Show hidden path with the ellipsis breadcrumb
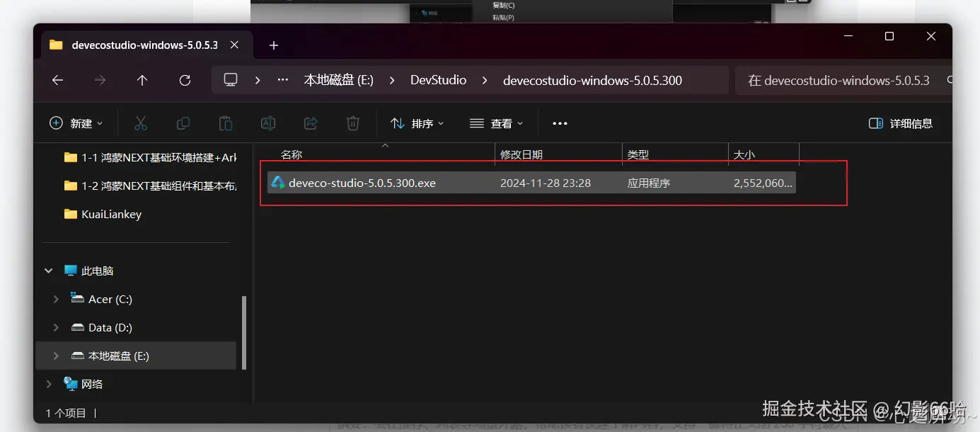Viewport: 980px width, 432px height. pyautogui.click(x=283, y=80)
